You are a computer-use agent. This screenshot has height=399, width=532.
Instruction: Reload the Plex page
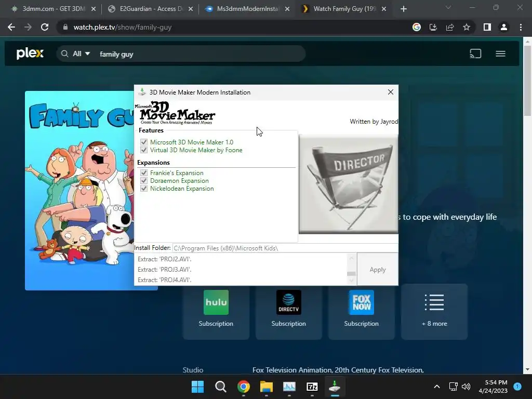tap(45, 27)
